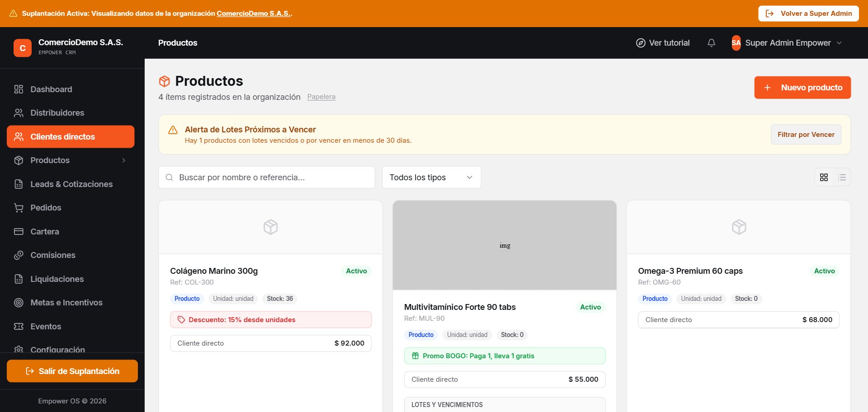Screen dimensions: 868x412
Task: Open the Dashboard icon in sidebar
Action: coord(19,89)
